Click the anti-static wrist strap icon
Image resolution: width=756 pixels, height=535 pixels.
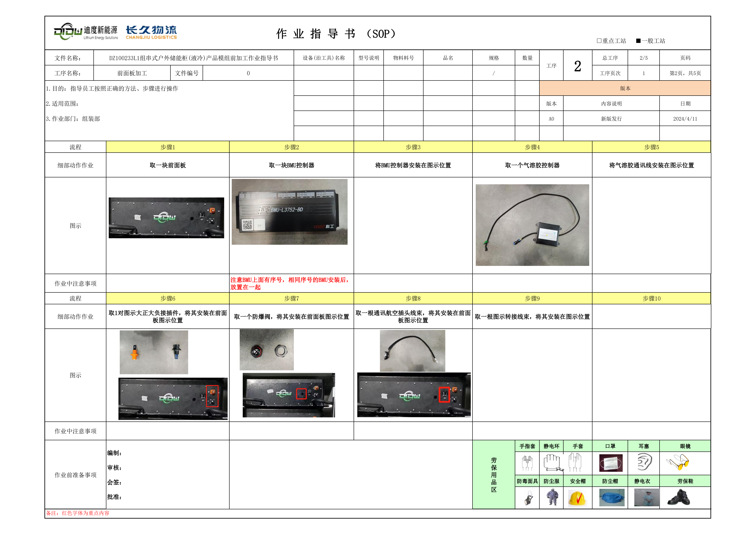tap(552, 463)
